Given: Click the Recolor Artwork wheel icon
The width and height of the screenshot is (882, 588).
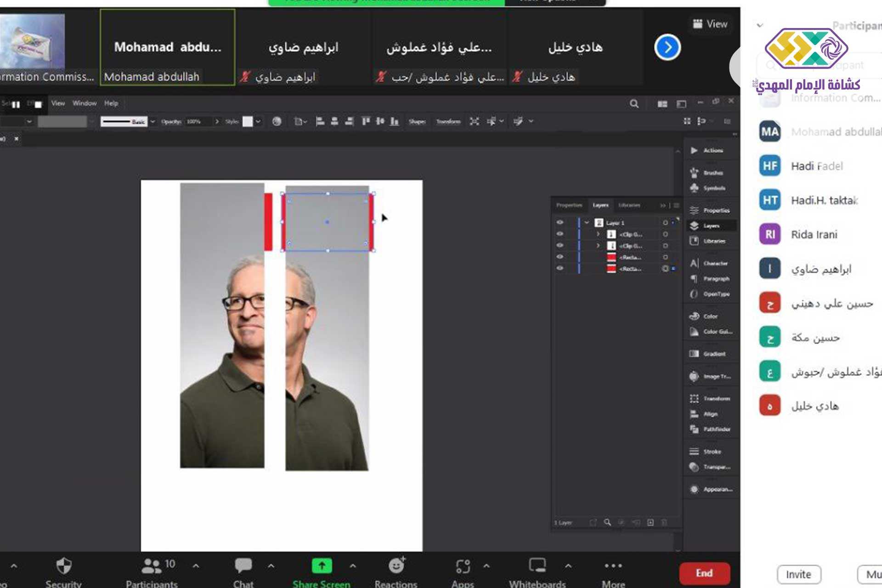Looking at the screenshot, I should (277, 121).
